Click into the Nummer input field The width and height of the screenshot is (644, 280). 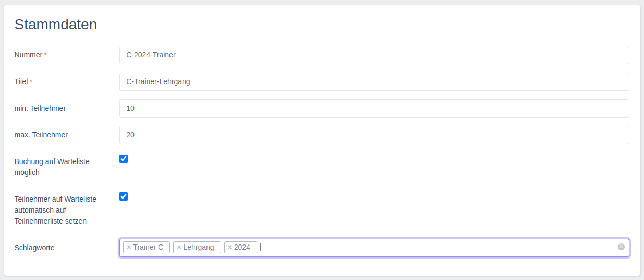pos(374,55)
